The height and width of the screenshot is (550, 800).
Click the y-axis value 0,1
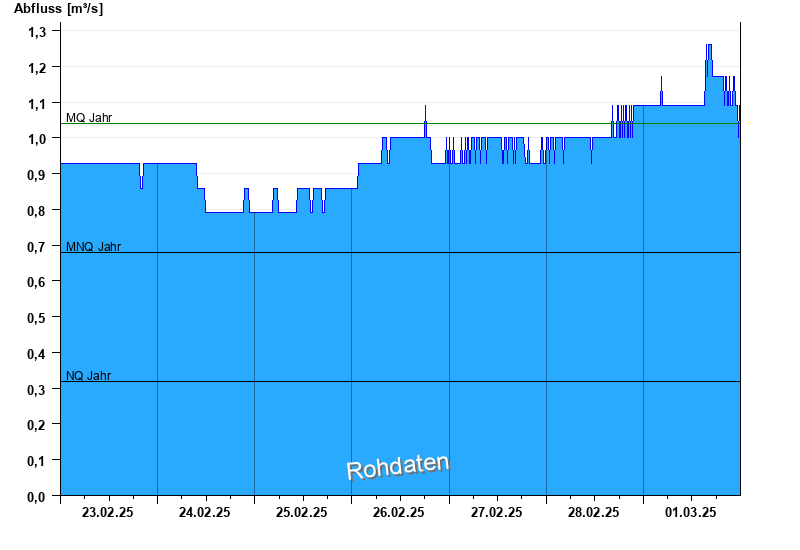click(37, 461)
